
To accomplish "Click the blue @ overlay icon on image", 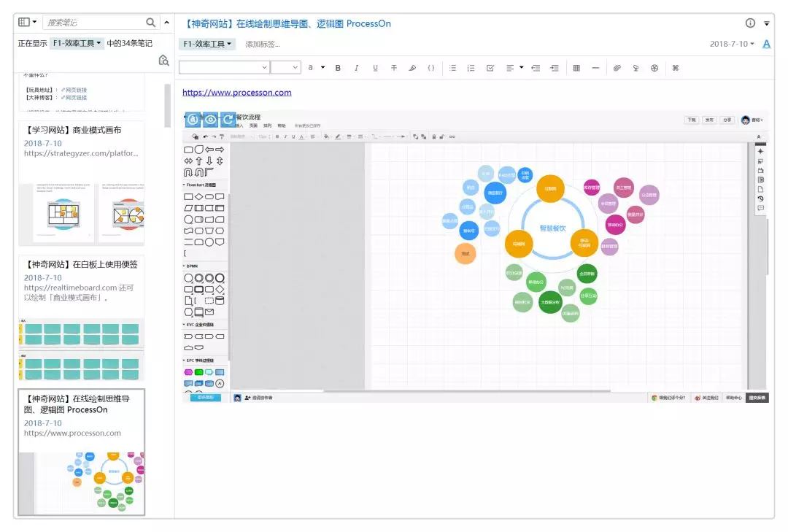I will [x=193, y=120].
